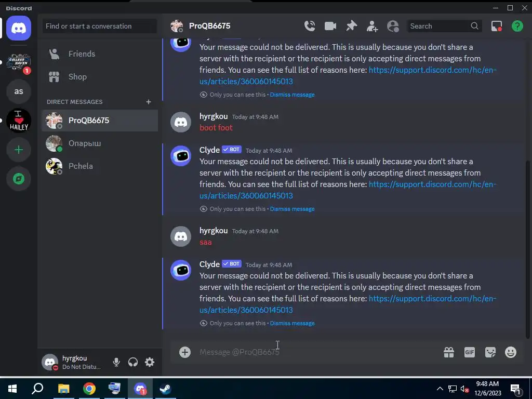
Task: Open the Shop tab
Action: tap(100, 77)
